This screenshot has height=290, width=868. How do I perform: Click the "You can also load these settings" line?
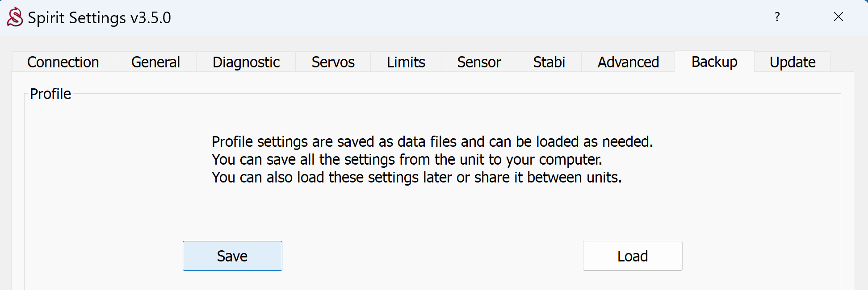pyautogui.click(x=416, y=178)
